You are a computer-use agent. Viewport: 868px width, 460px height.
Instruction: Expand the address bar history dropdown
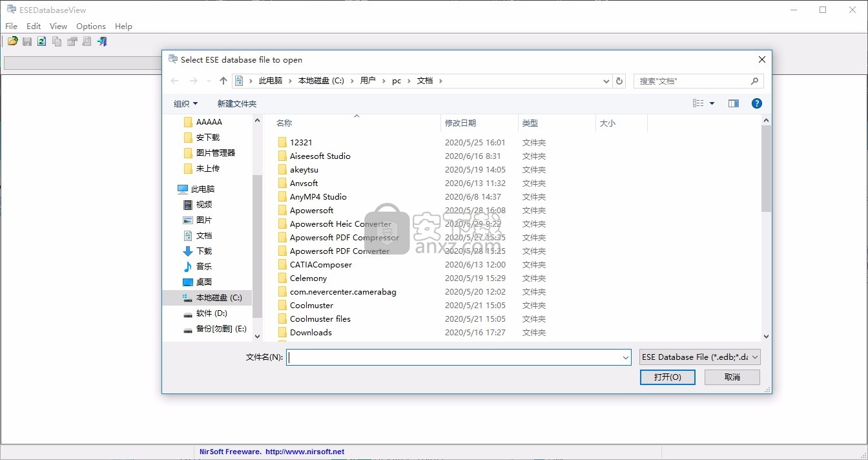(606, 81)
